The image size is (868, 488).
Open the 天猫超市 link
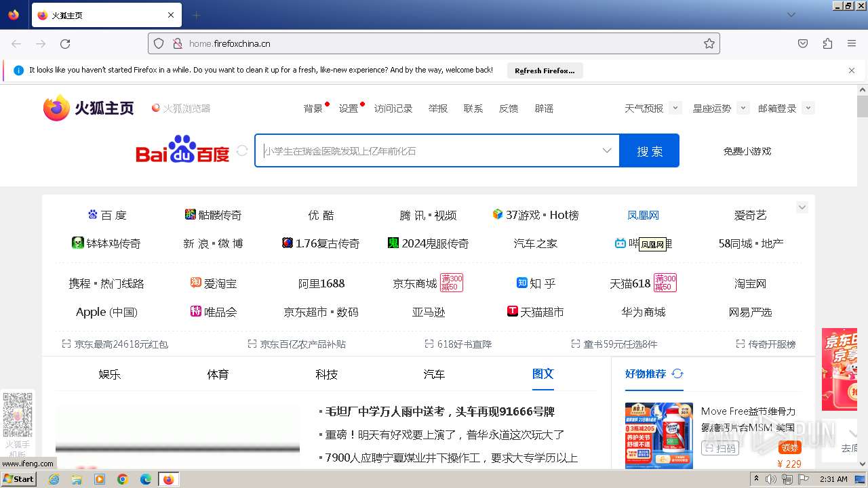point(536,312)
